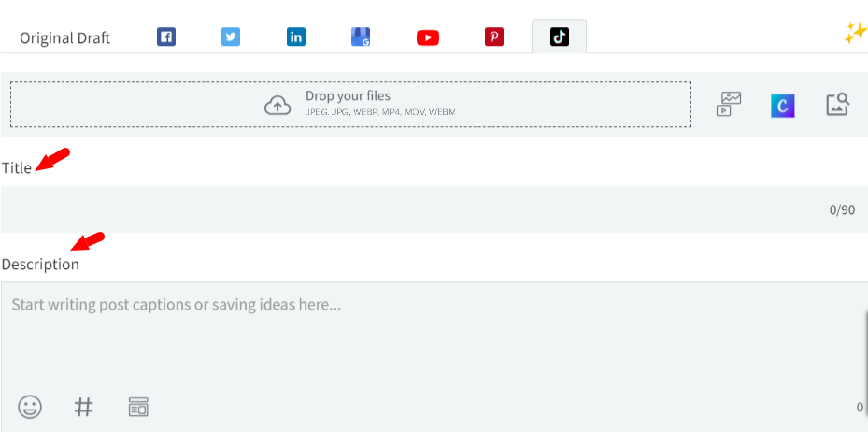Open the image search icon
The height and width of the screenshot is (432, 868).
click(838, 104)
